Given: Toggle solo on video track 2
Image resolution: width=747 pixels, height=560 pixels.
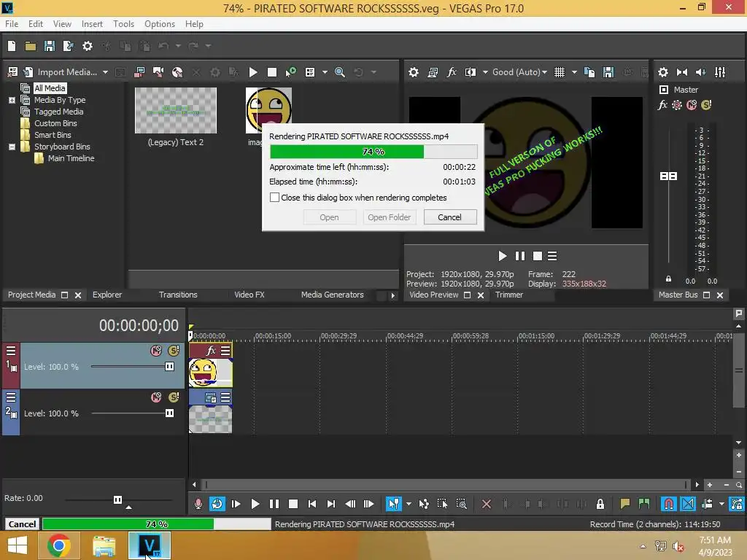Looking at the screenshot, I should click(174, 397).
